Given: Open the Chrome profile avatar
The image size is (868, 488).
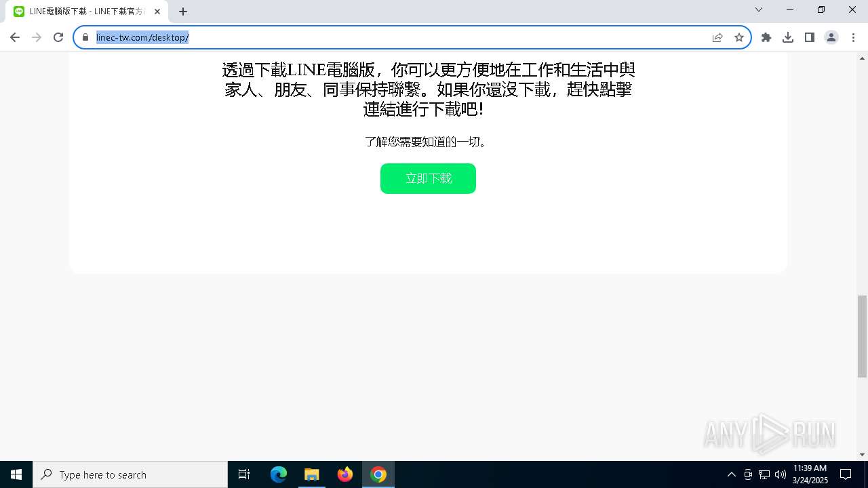Looking at the screenshot, I should tap(831, 37).
